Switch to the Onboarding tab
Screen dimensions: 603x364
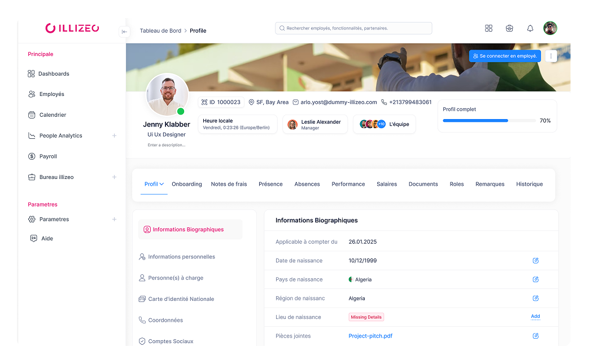(186, 184)
